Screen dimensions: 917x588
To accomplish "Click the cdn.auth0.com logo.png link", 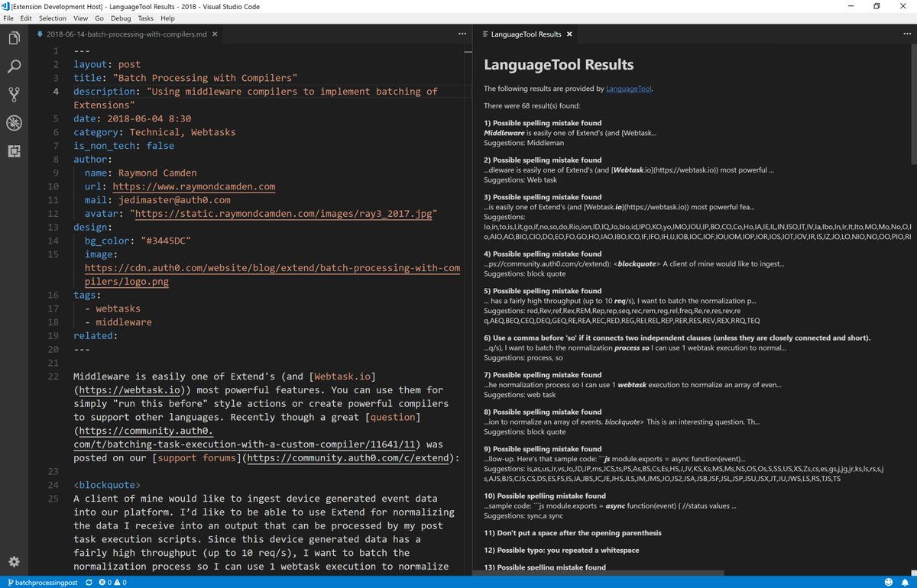I will coord(272,275).
